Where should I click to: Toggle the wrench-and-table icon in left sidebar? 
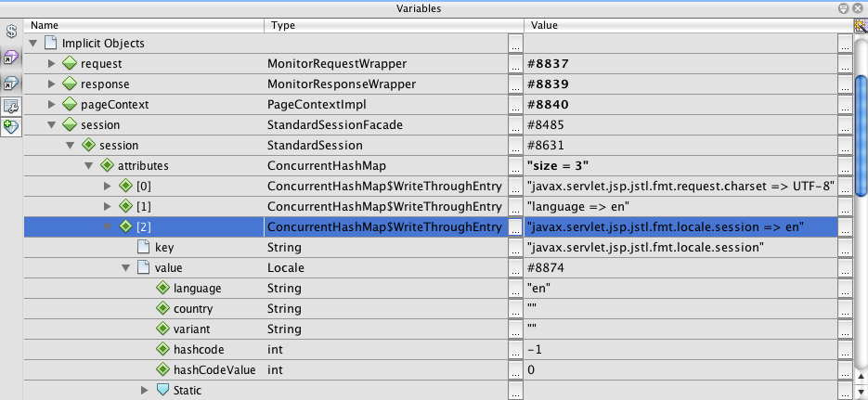tap(12, 105)
